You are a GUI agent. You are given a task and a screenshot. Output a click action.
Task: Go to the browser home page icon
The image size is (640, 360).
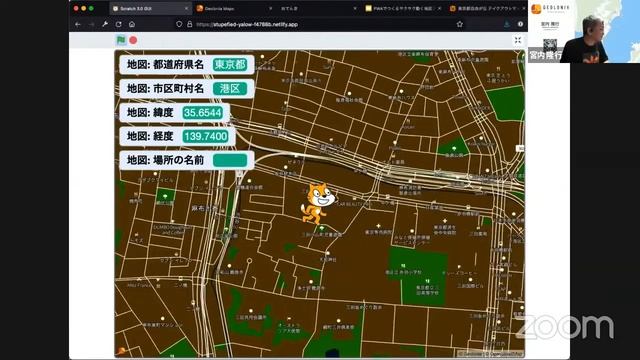(x=132, y=24)
